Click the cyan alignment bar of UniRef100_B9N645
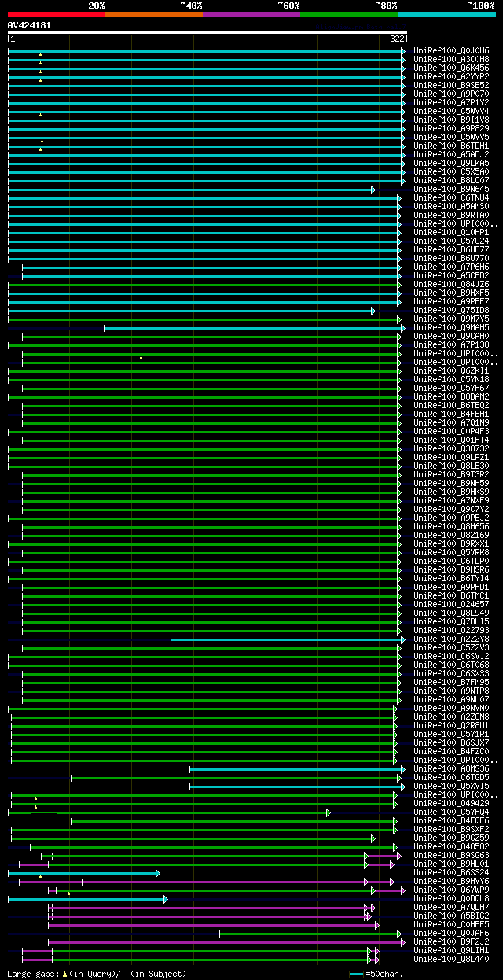 192,190
